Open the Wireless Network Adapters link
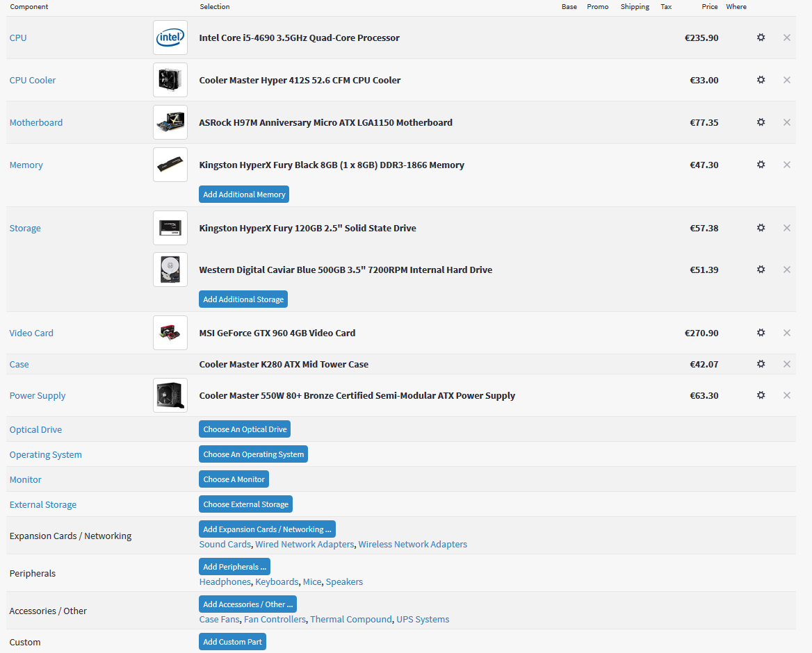Screen dimensions: 812x653 click(x=413, y=545)
